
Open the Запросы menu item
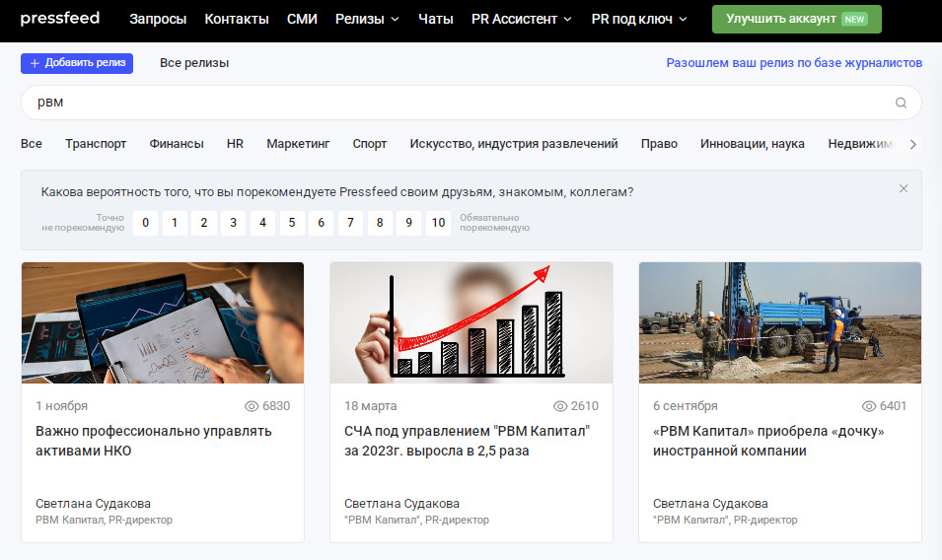[x=158, y=19]
